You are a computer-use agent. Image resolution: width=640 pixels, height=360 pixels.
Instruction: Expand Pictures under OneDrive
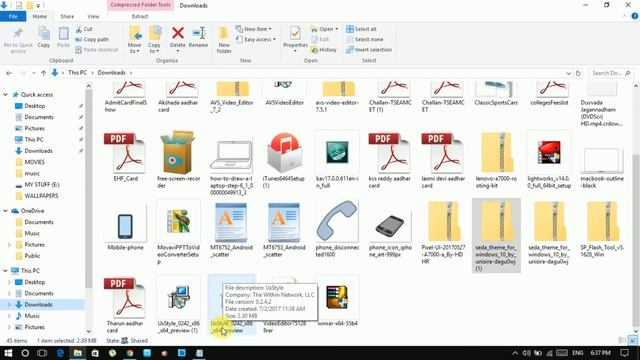click(x=9, y=244)
